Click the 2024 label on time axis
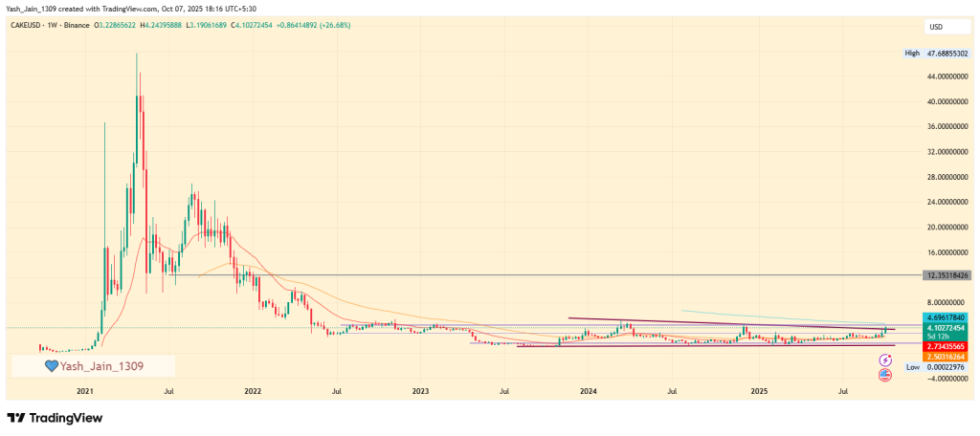 click(x=589, y=391)
